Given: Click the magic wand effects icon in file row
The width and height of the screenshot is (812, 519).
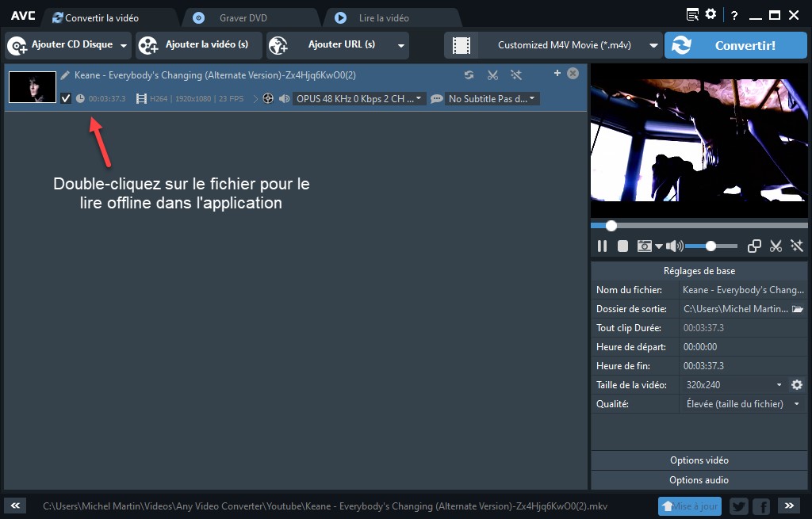Looking at the screenshot, I should 516,75.
